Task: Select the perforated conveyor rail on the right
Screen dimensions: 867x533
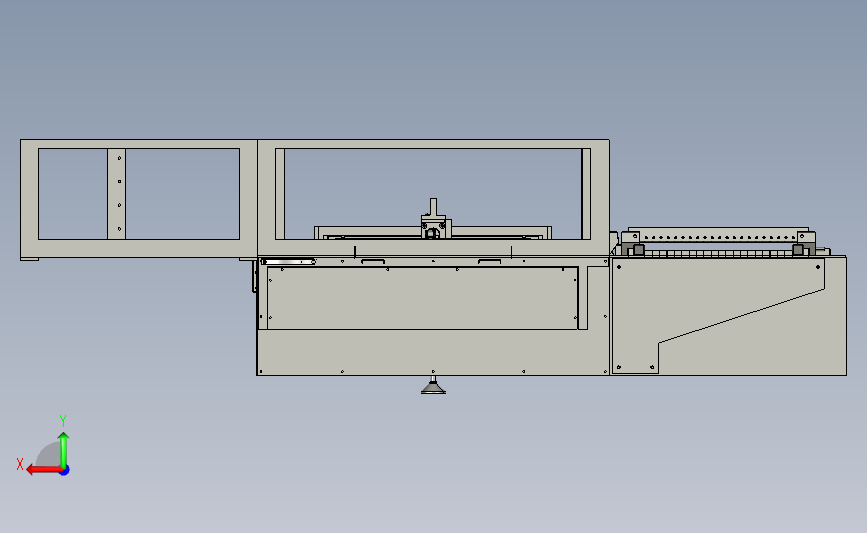Action: 719,237
